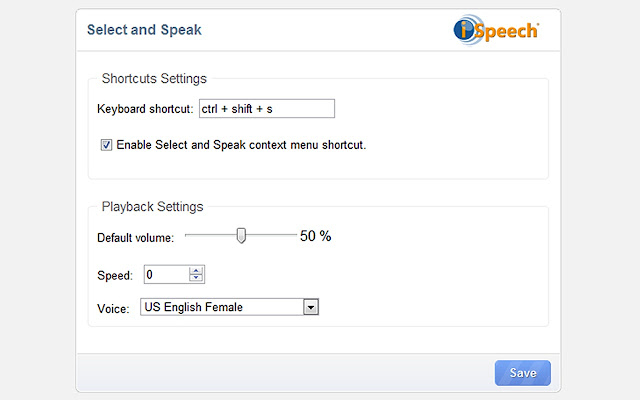Toggle the context menu shortcut checkbox
Screen dimensions: 640x400
pyautogui.click(x=106, y=145)
